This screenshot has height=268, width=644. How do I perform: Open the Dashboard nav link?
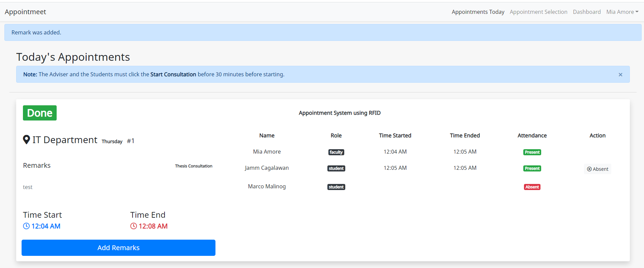click(x=587, y=12)
